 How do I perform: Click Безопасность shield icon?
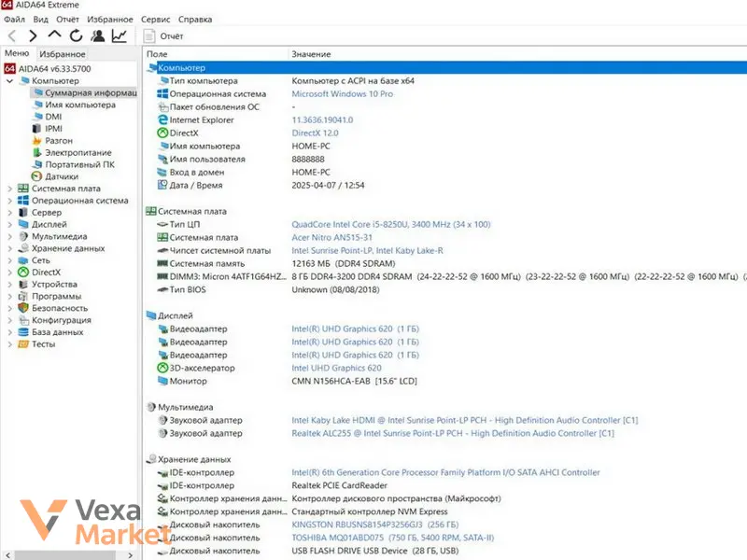(23, 308)
